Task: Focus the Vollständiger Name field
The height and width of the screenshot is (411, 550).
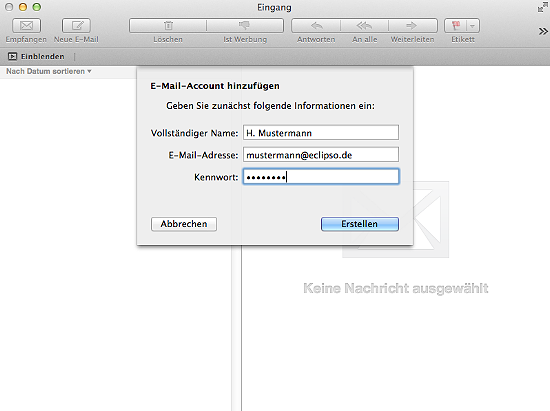Action: point(321,133)
